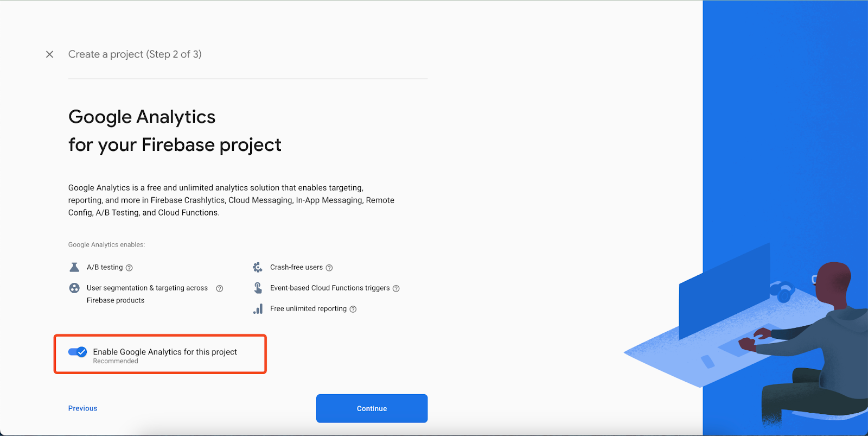Click the Recommended text under the toggle

coord(116,361)
